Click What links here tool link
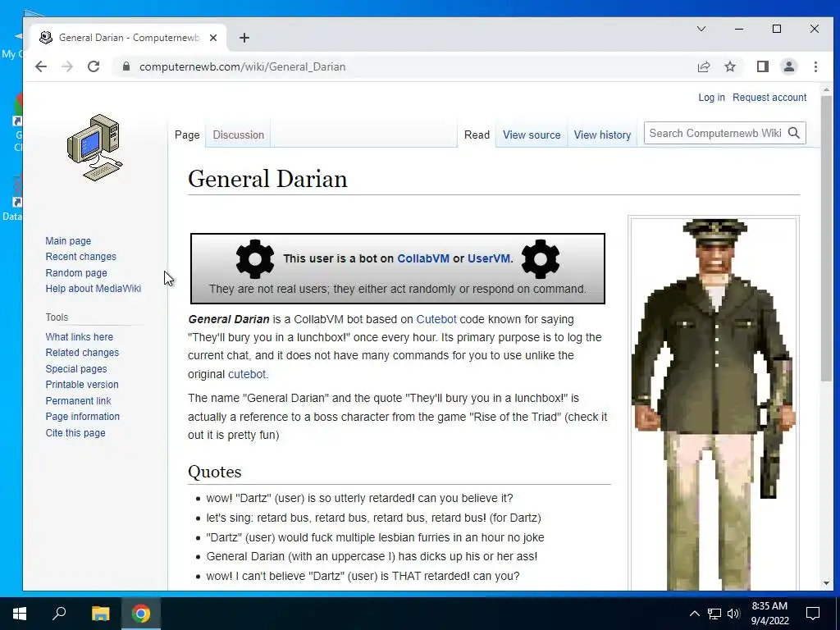This screenshot has width=840, height=630. point(80,337)
